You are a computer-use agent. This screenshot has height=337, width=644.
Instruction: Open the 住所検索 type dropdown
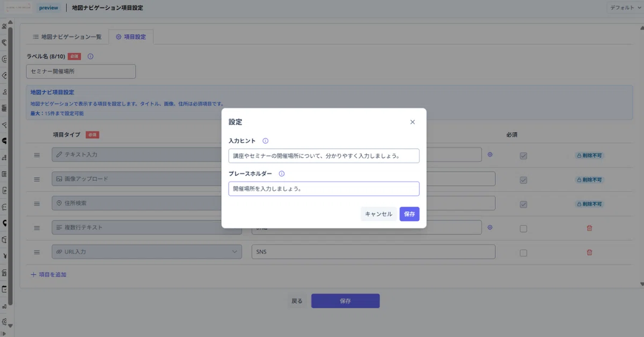147,203
